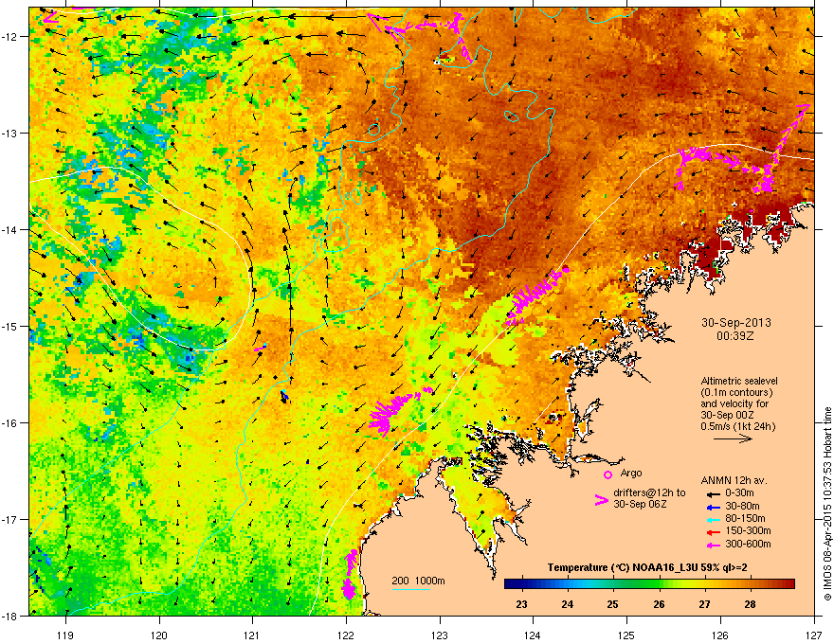Click the magenta drifters arrowhead legend symbol

click(601, 500)
